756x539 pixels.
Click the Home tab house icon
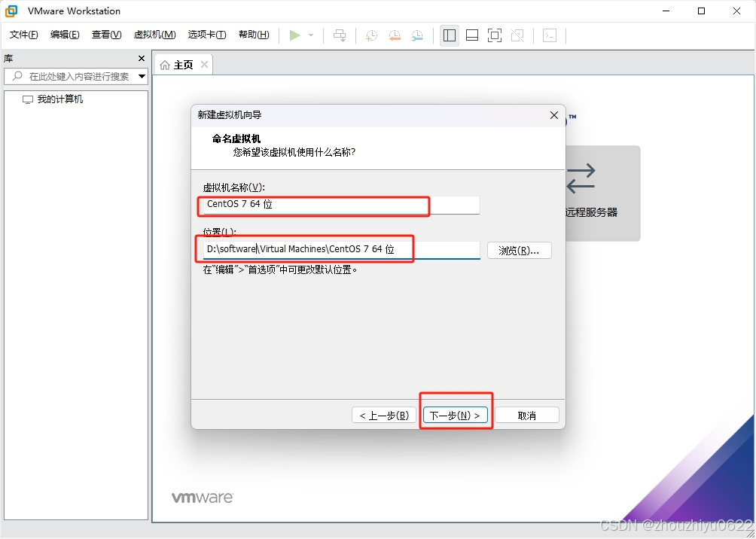coord(165,65)
